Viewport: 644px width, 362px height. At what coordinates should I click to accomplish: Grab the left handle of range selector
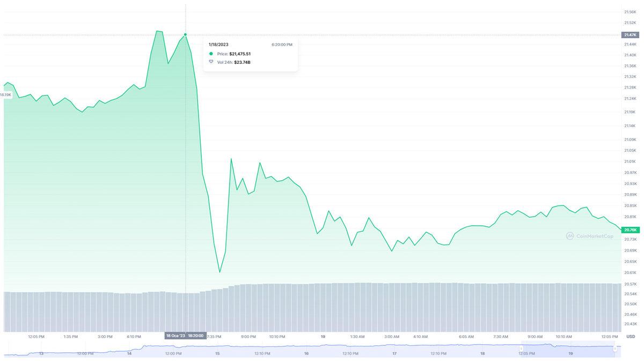[x=521, y=349]
